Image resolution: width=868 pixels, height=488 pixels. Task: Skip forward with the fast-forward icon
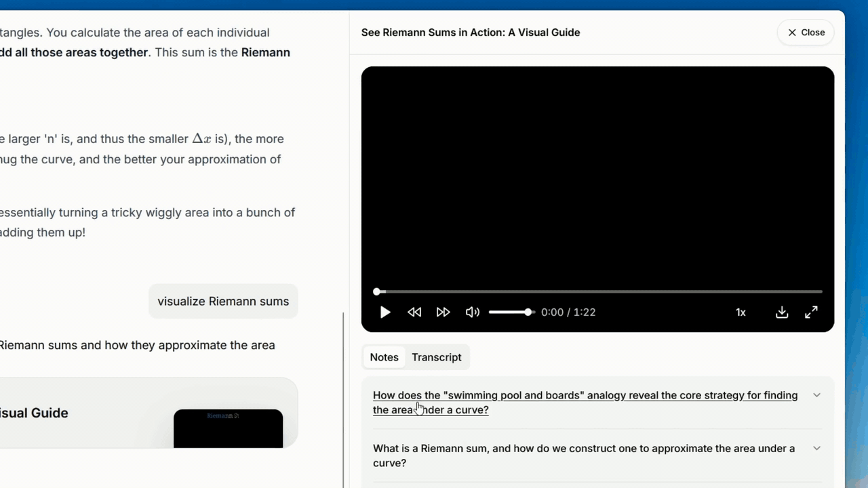point(443,312)
